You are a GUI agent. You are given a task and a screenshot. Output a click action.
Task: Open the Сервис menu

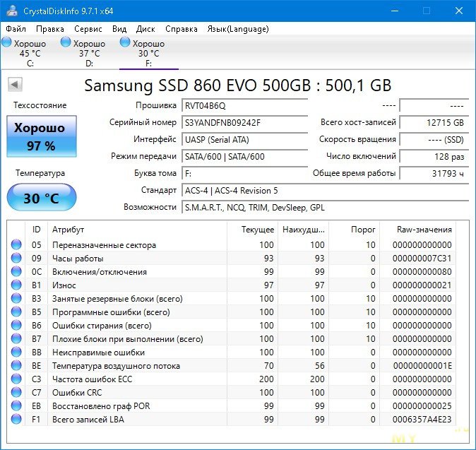(88, 29)
